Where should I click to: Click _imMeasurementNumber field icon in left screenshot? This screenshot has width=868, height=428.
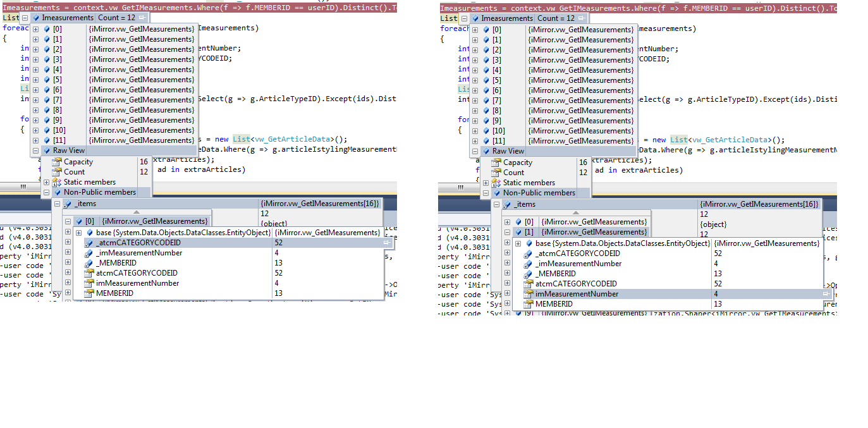click(89, 253)
